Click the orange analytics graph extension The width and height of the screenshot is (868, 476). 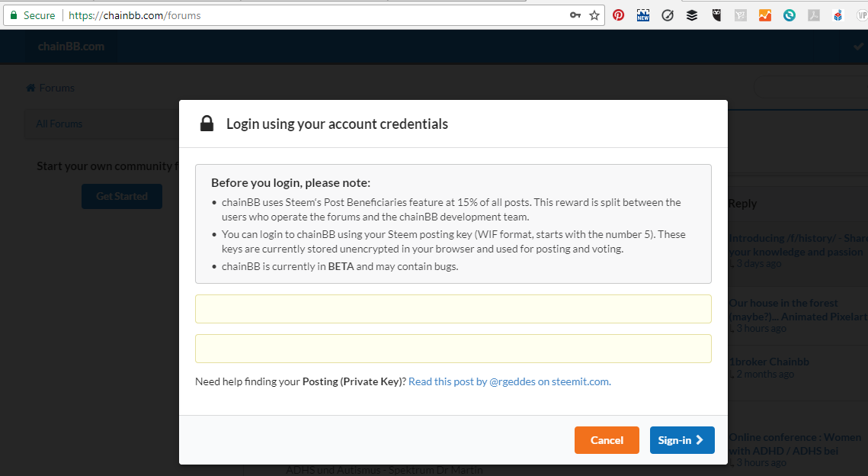[x=765, y=15]
